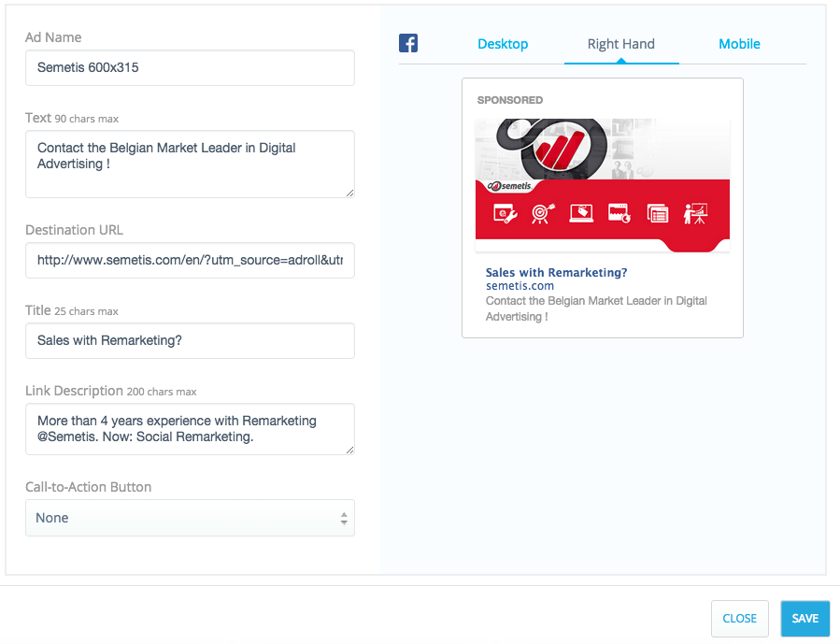Viewport: 840px width, 644px height.
Task: Click the Facebook logo icon
Action: [408, 43]
